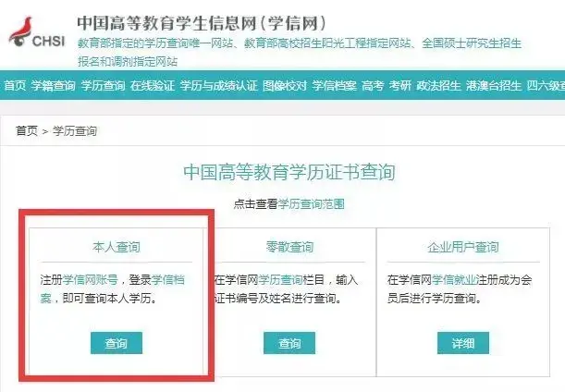Open the 首页 nav menu item

click(x=15, y=86)
